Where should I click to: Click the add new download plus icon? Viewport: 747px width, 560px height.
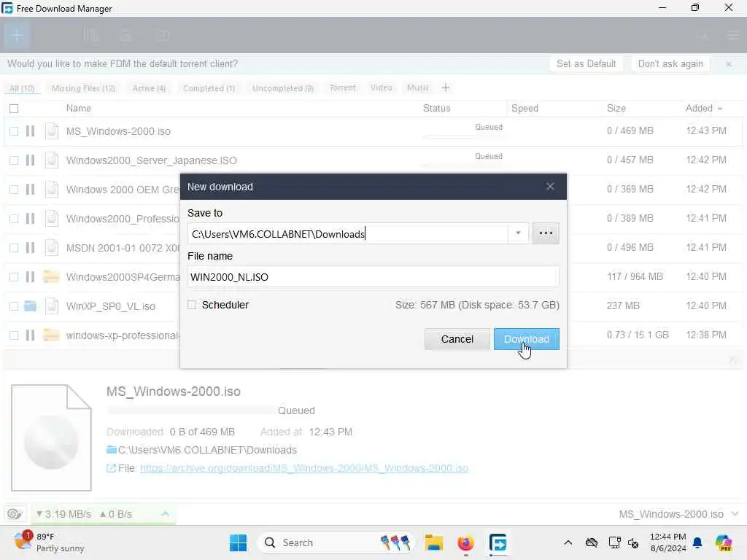tap(17, 35)
